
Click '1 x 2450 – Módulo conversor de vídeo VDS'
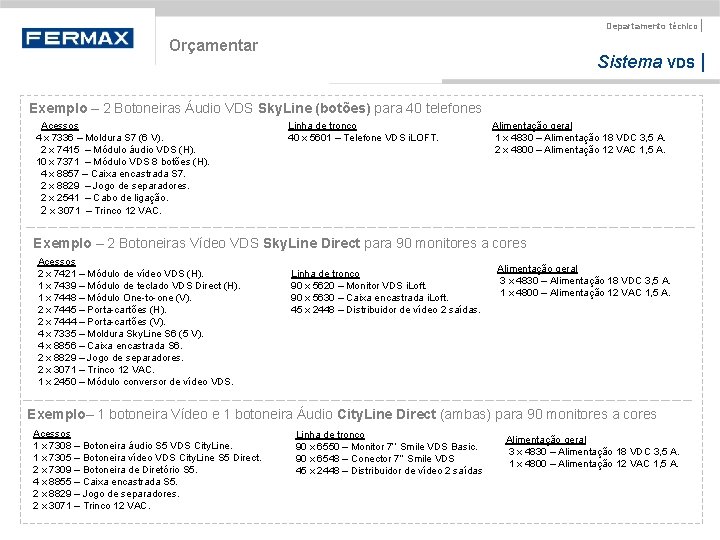[x=136, y=382]
